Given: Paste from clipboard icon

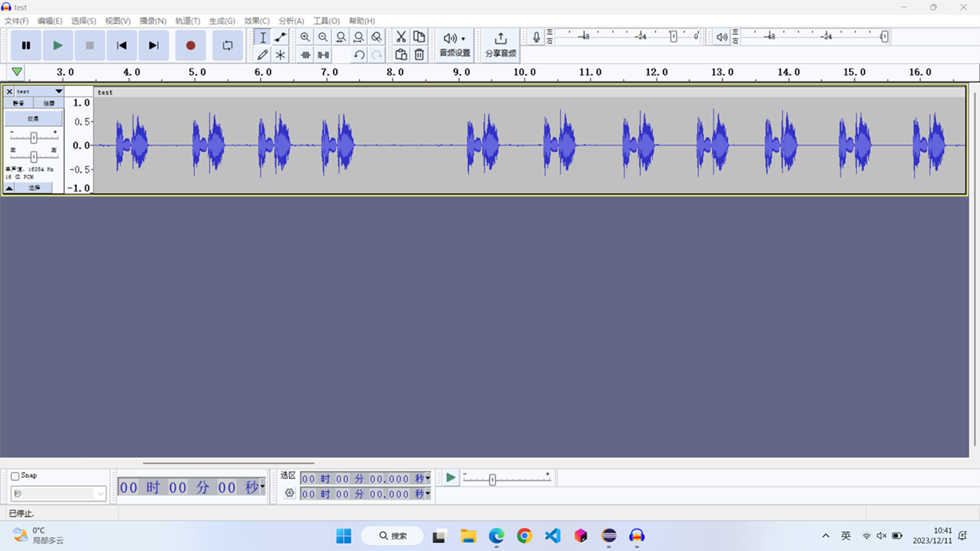Looking at the screenshot, I should [x=401, y=55].
